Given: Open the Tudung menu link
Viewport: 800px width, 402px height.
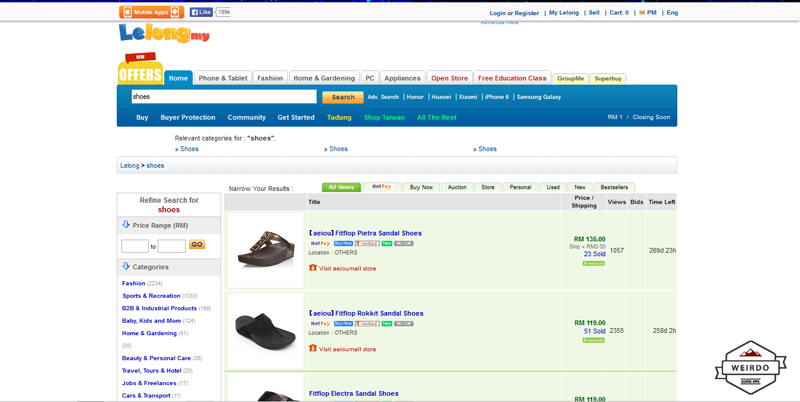Looking at the screenshot, I should [339, 117].
